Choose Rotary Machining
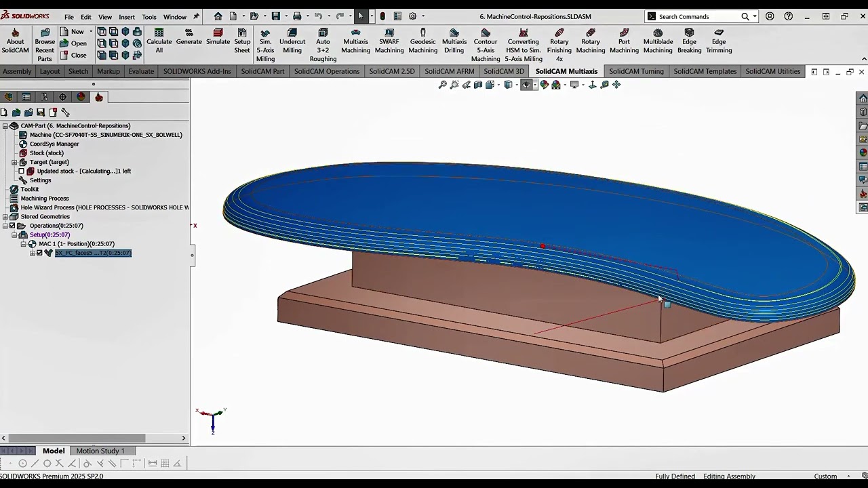This screenshot has width=868, height=488. [591, 41]
